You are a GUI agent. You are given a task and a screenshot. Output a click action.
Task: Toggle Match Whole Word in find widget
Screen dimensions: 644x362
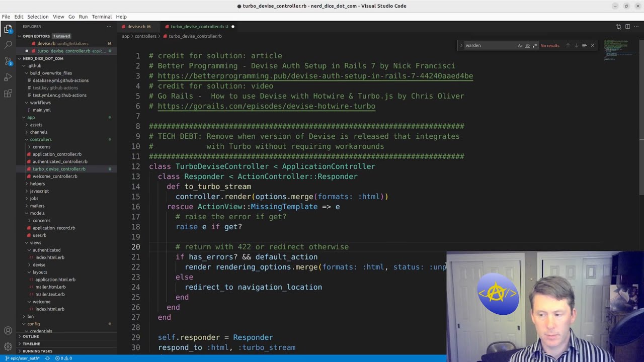pos(527,45)
